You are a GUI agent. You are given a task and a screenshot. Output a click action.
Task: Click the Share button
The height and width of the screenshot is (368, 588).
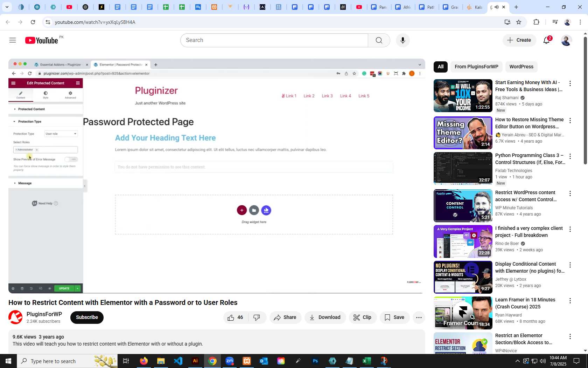coord(285,318)
